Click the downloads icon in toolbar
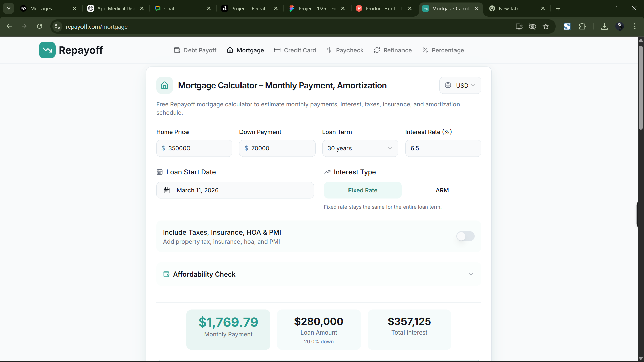644x362 pixels. pyautogui.click(x=604, y=27)
